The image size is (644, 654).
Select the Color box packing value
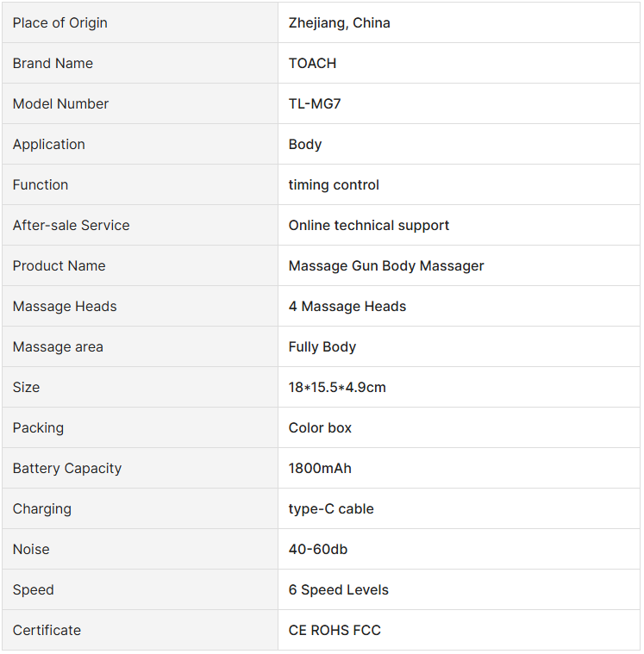[x=320, y=428]
